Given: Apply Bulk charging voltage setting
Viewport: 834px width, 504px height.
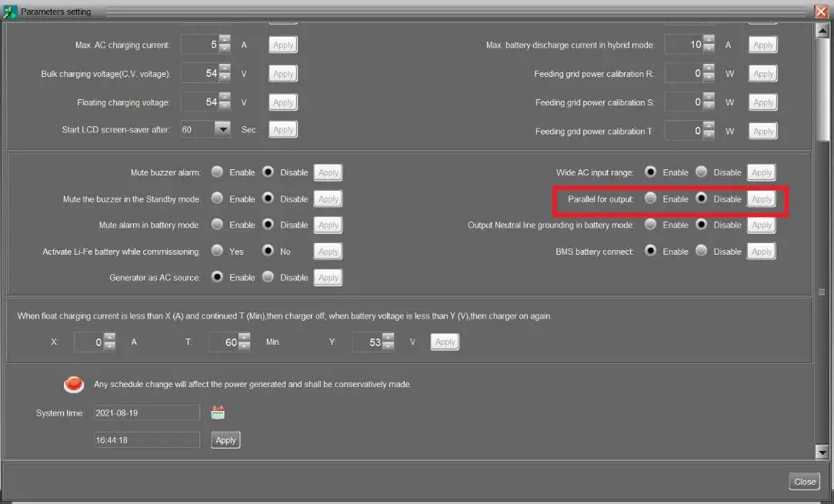Looking at the screenshot, I should coord(283,73).
